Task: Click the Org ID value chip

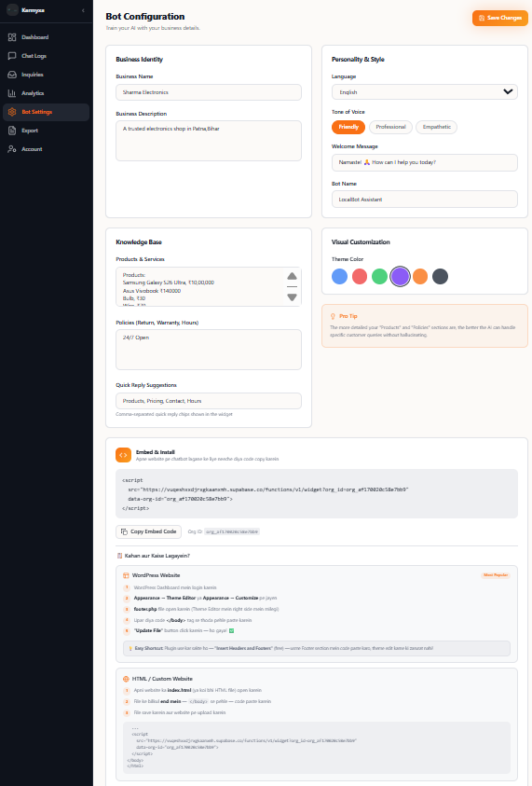Action: click(x=232, y=531)
